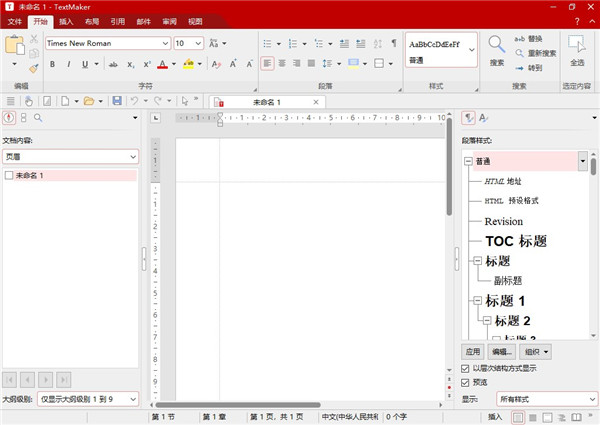This screenshot has width=600, height=425.
Task: Open the 文件 menu
Action: pos(15,20)
